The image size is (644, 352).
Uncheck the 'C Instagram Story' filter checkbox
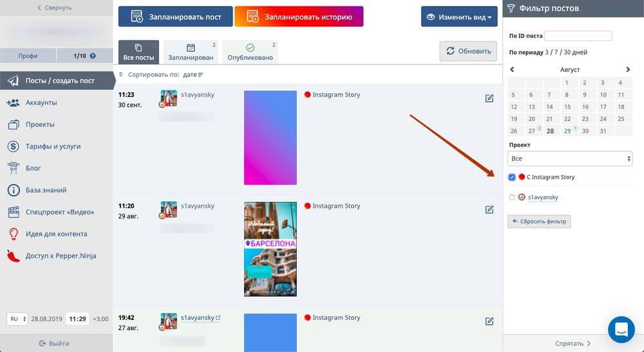[x=512, y=177]
